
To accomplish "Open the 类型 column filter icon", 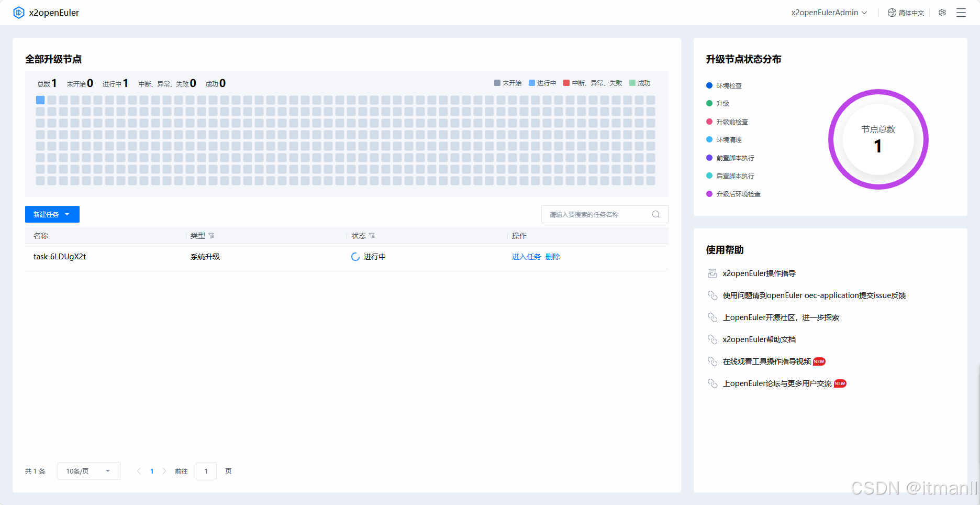I will tap(211, 236).
